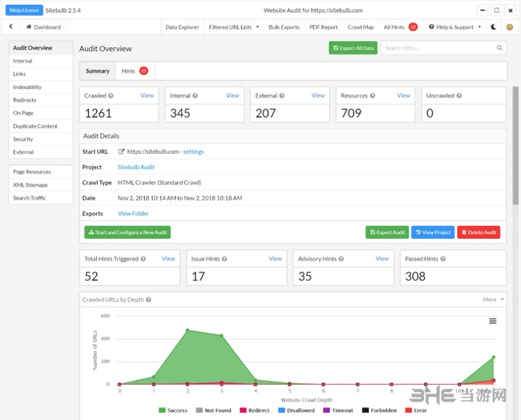The height and width of the screenshot is (420, 521).
Task: View the Issue Hints list
Action: click(275, 259)
